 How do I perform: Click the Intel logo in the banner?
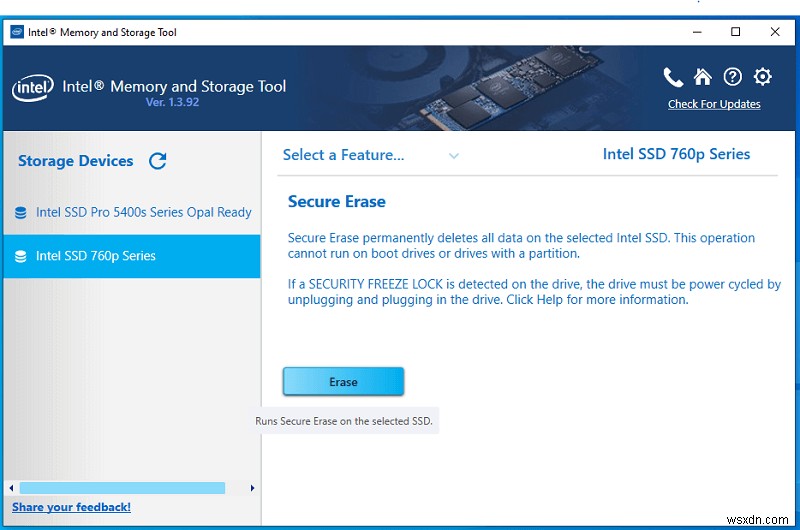point(32,88)
